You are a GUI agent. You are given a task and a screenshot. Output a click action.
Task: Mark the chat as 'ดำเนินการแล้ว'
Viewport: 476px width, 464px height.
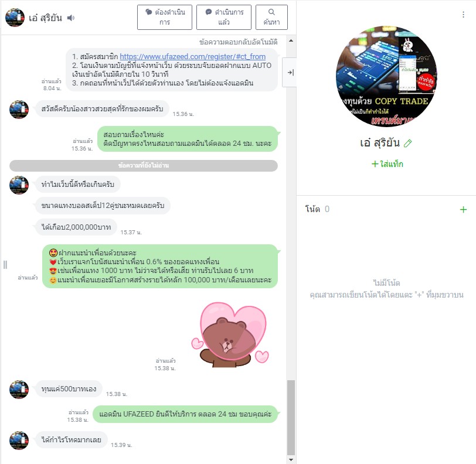(224, 18)
